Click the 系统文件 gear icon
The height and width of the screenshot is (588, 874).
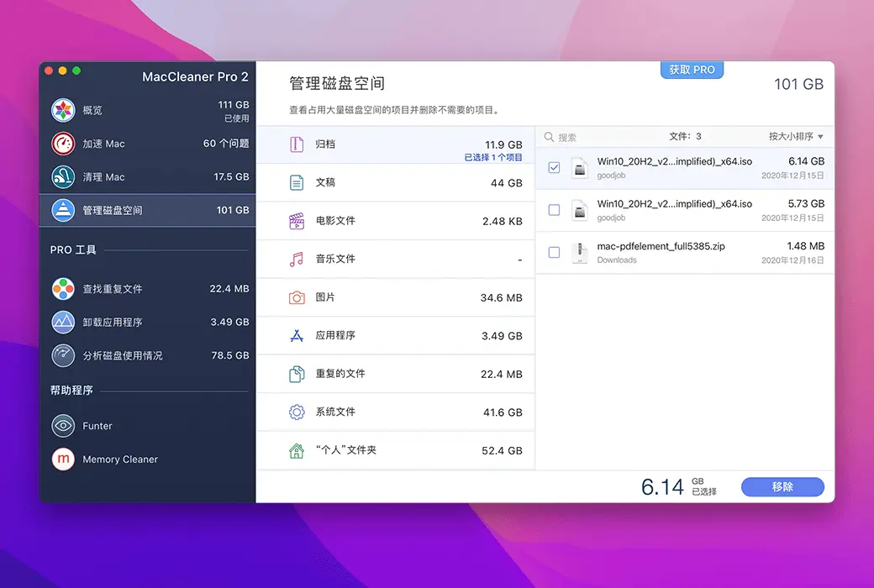tap(297, 412)
